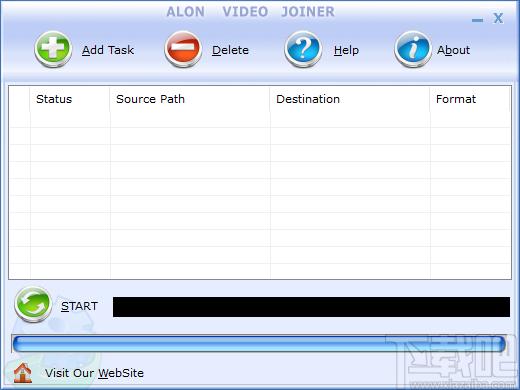Image resolution: width=520 pixels, height=390 pixels.
Task: Open the blue question mark Help icon
Action: [x=303, y=49]
